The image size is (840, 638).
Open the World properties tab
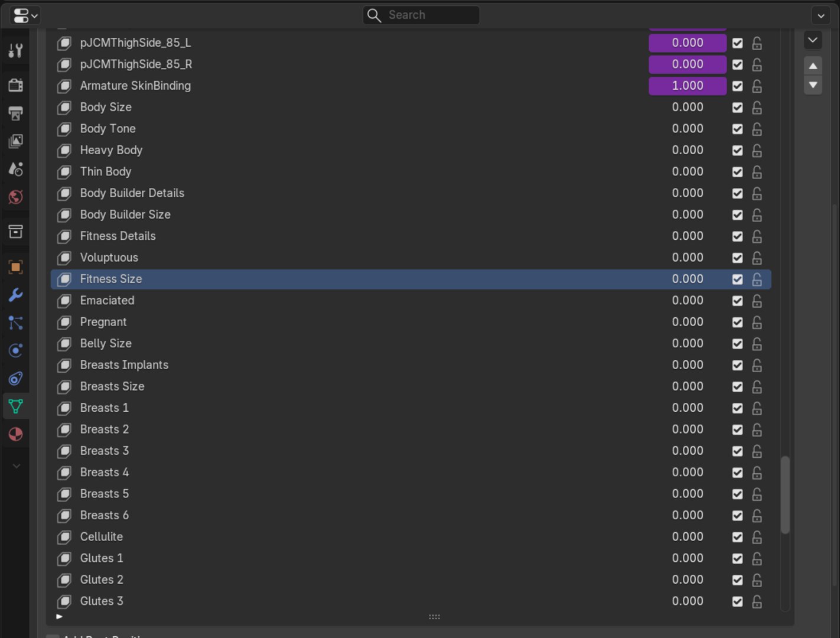point(16,197)
